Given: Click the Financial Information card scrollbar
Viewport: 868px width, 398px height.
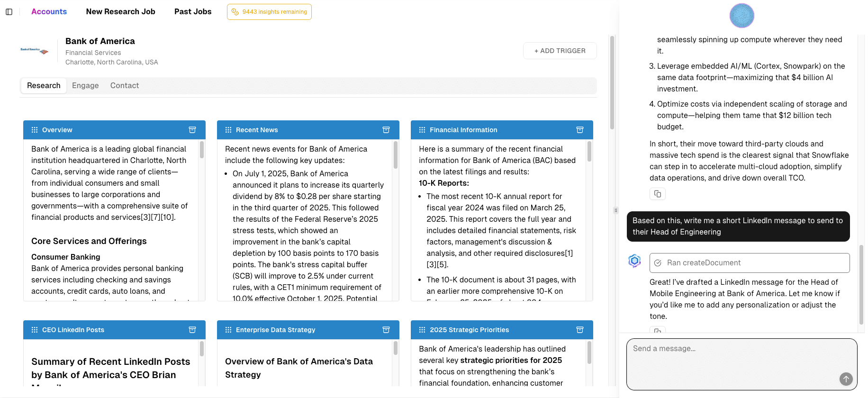Looking at the screenshot, I should (x=589, y=152).
